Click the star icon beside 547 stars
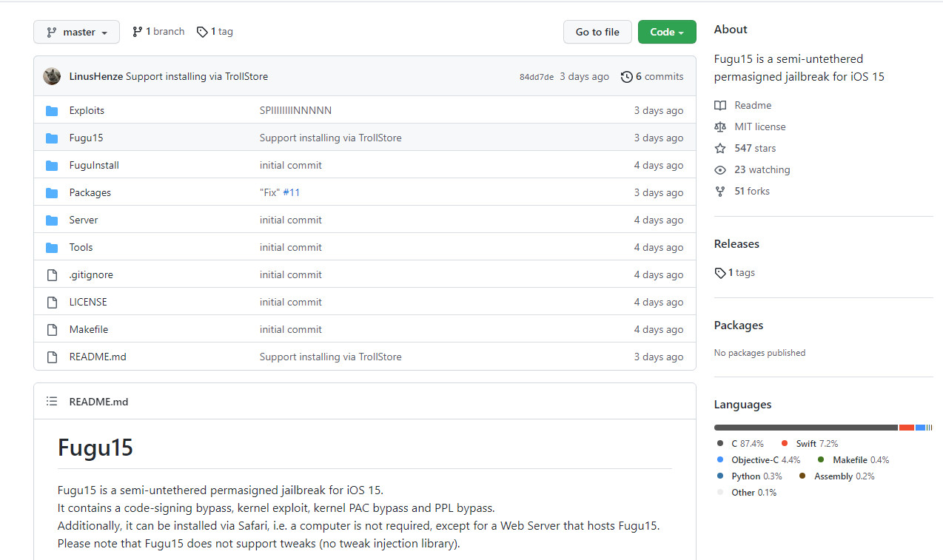 720,149
